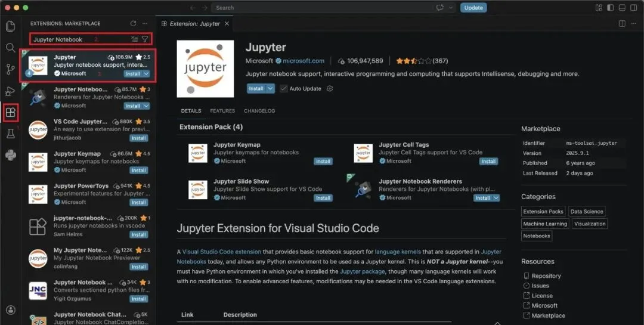The height and width of the screenshot is (325, 644).
Task: Go forward using the navigation arrow
Action: coord(205,8)
